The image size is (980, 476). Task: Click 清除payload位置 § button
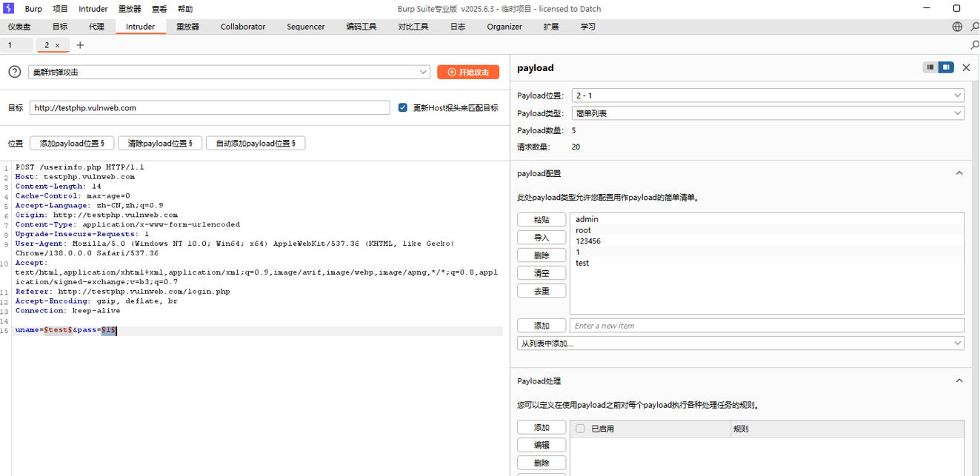click(x=160, y=144)
